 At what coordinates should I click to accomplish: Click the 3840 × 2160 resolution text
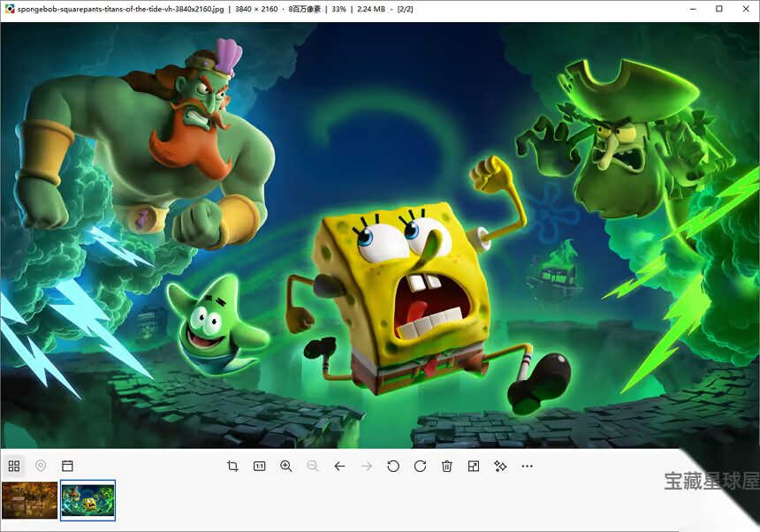[x=256, y=9]
